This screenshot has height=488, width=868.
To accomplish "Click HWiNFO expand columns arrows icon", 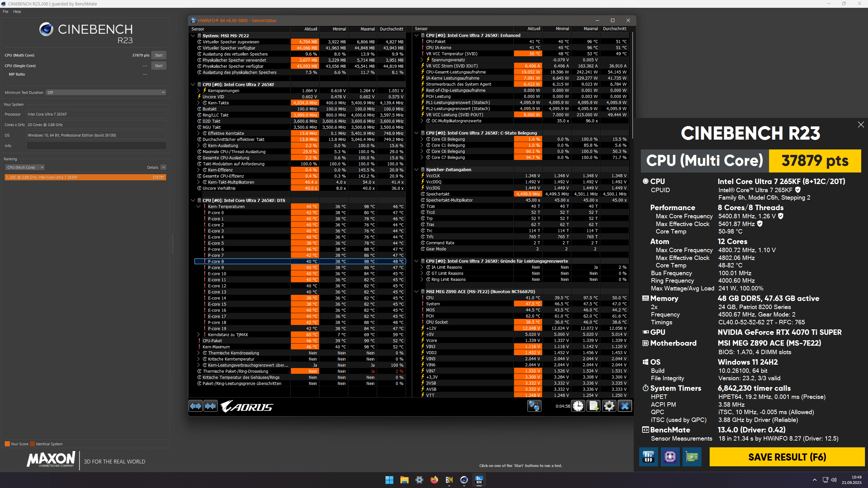I will [x=196, y=406].
